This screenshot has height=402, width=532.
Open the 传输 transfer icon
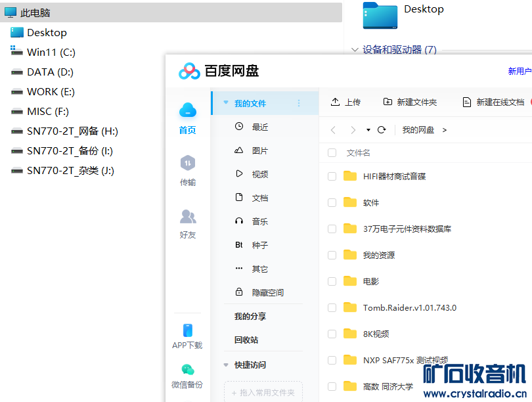[188, 163]
